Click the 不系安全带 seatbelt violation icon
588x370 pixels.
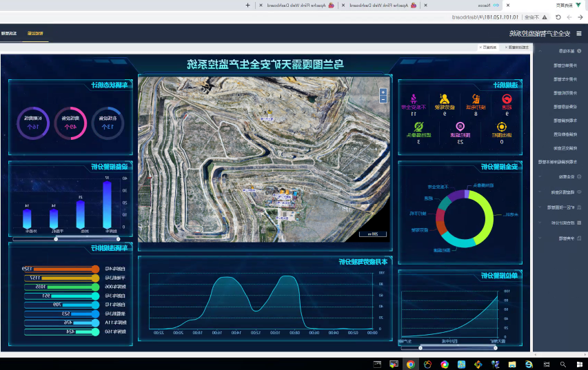pyautogui.click(x=414, y=99)
